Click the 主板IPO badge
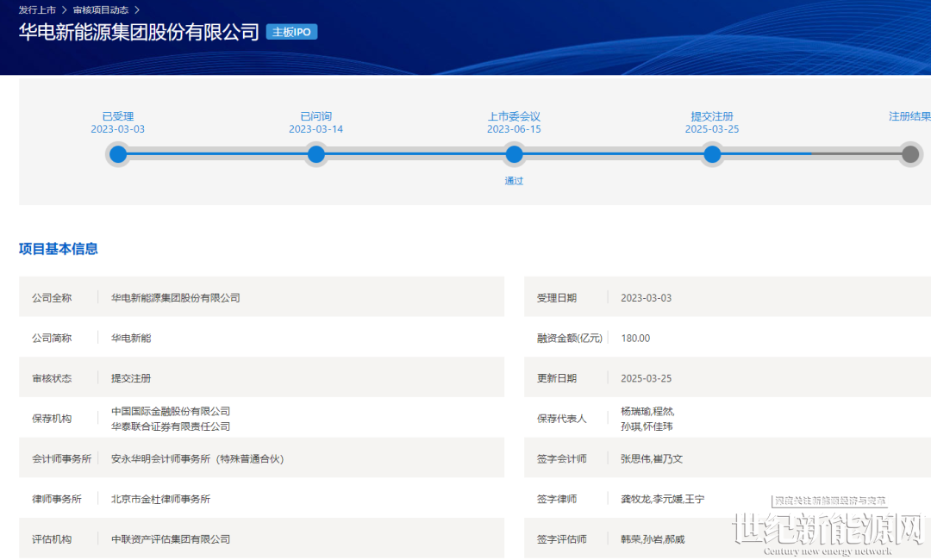931x560 pixels. click(291, 32)
